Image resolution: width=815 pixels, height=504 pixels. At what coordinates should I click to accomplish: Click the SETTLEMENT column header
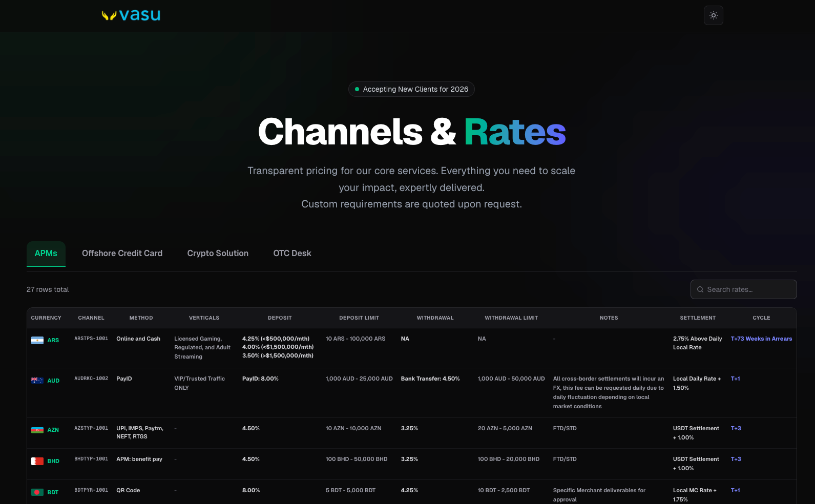click(698, 318)
